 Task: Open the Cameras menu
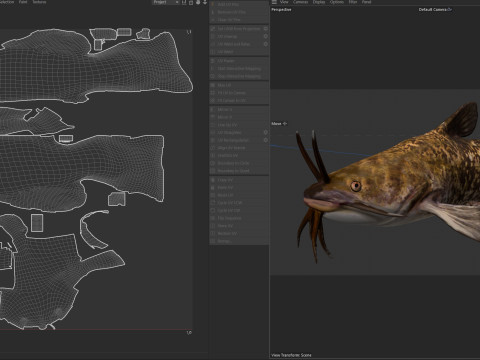tap(300, 2)
